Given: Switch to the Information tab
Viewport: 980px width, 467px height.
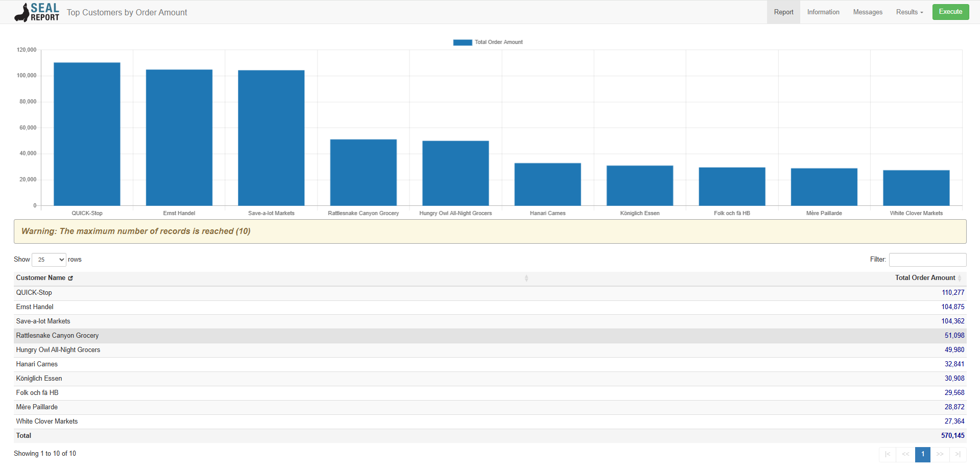Looking at the screenshot, I should [823, 12].
